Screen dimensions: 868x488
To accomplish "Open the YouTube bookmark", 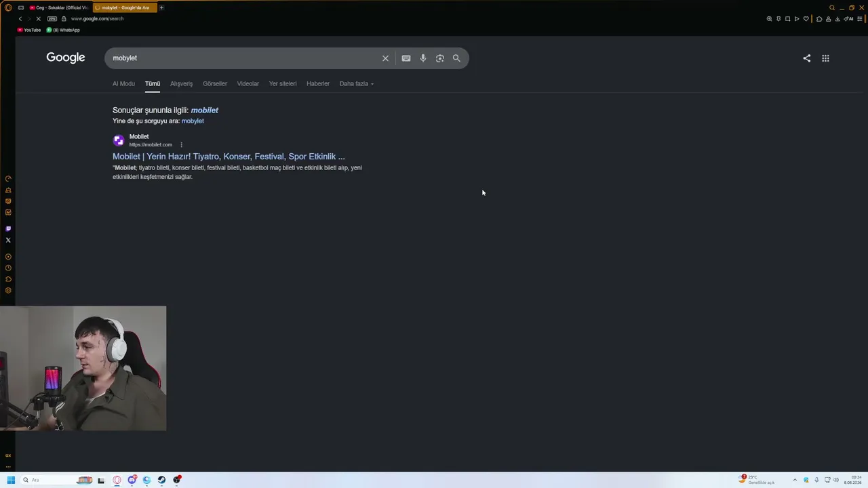I will pyautogui.click(x=29, y=30).
